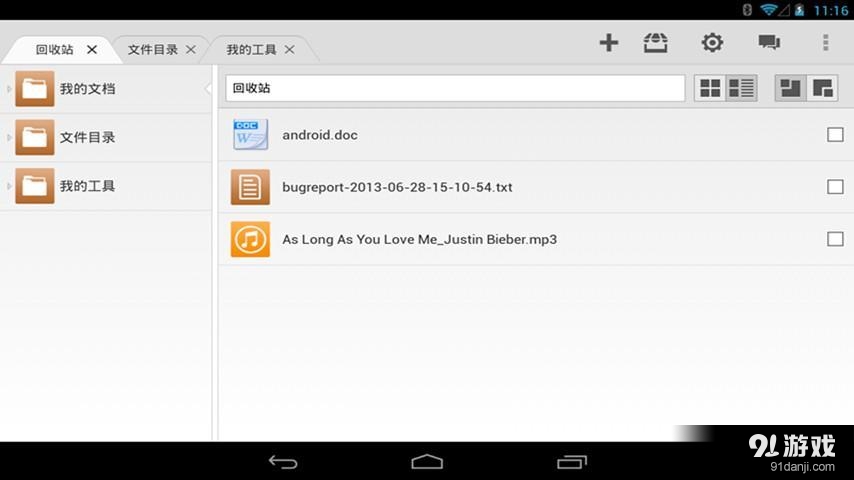Viewport: 854px width, 480px height.
Task: Click the inbox tray icon in toolbar
Action: coord(656,43)
